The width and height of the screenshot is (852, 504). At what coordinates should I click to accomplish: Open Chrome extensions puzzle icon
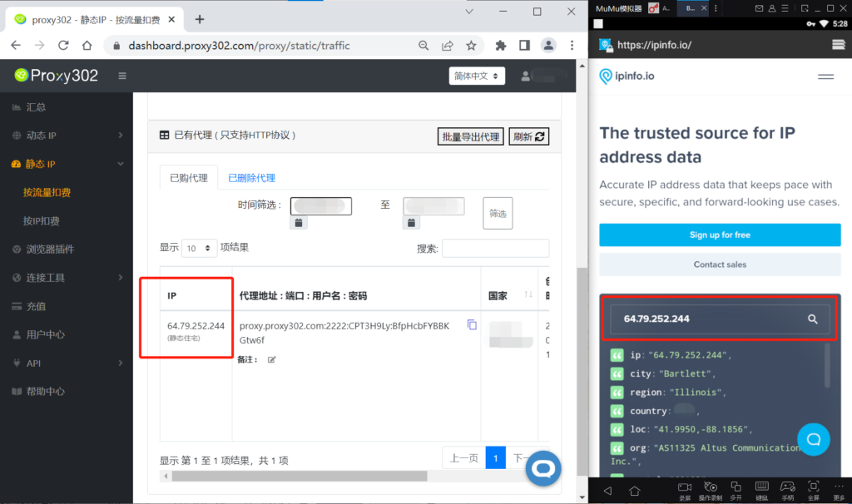coord(500,46)
